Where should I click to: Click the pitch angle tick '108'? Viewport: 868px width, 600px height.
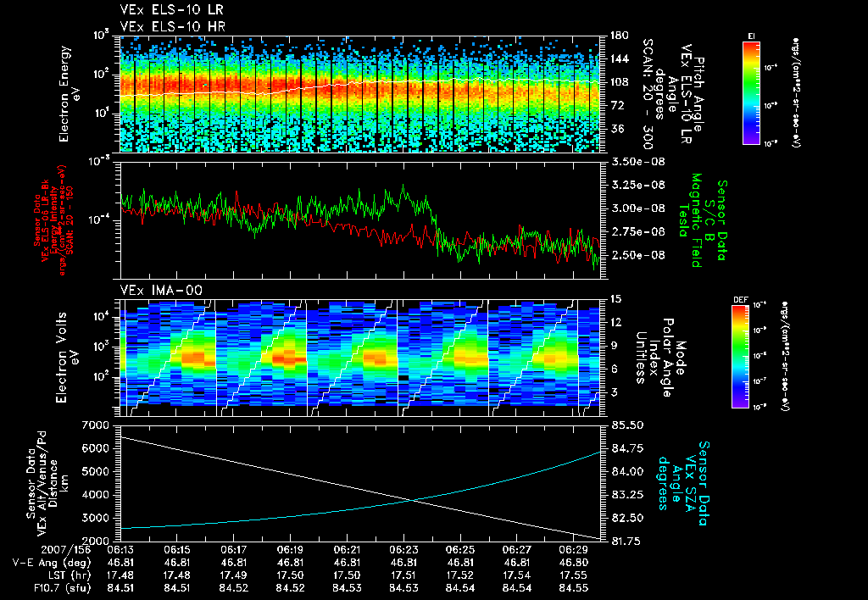[x=619, y=82]
